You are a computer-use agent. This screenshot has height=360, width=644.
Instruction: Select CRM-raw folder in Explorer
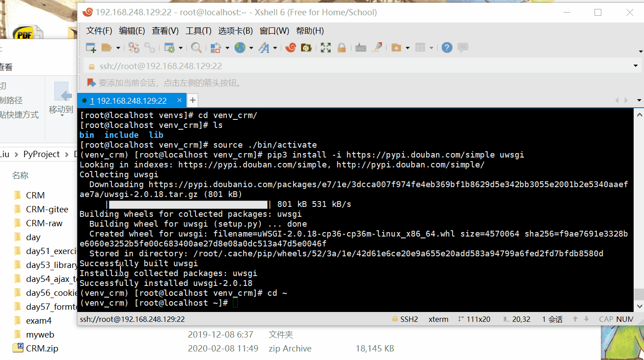(x=44, y=223)
